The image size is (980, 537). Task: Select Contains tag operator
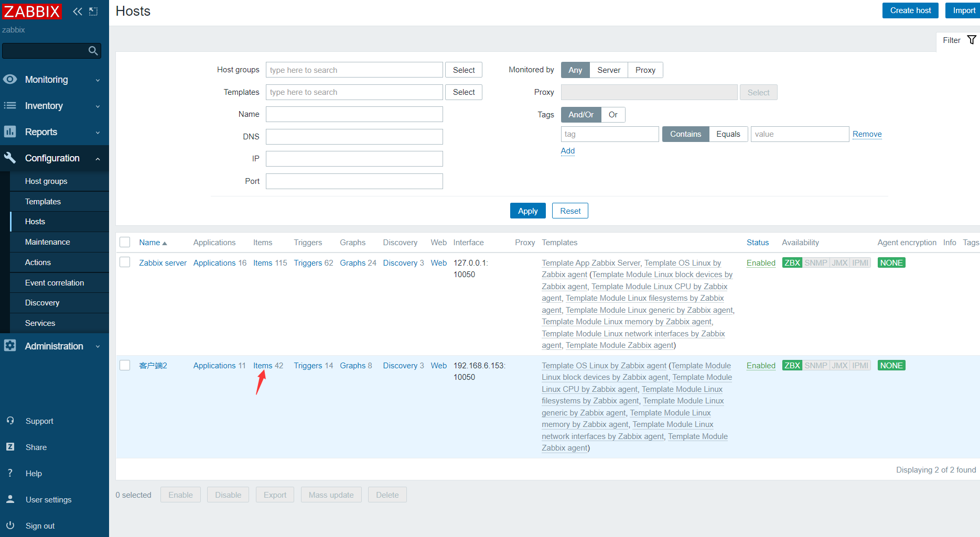click(x=685, y=134)
